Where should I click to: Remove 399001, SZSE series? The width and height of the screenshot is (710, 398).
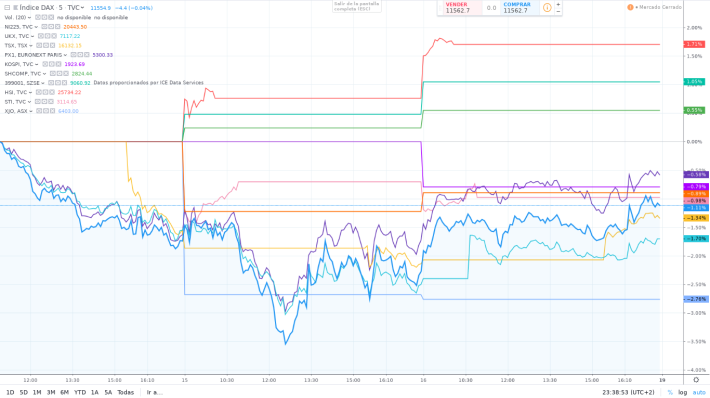pyautogui.click(x=64, y=83)
